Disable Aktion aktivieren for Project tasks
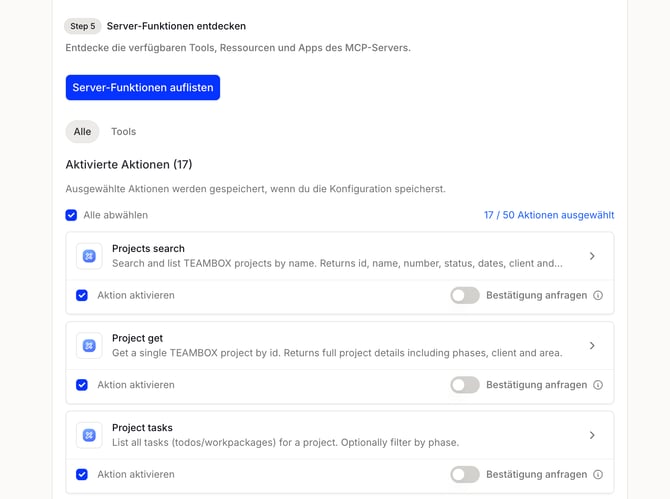The height and width of the screenshot is (499, 670). point(82,475)
